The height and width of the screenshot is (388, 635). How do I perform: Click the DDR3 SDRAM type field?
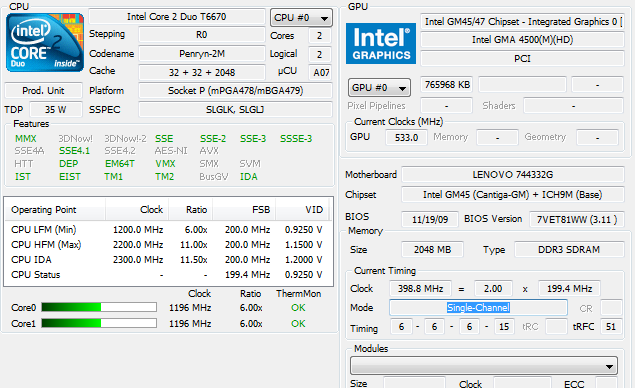tap(569, 249)
